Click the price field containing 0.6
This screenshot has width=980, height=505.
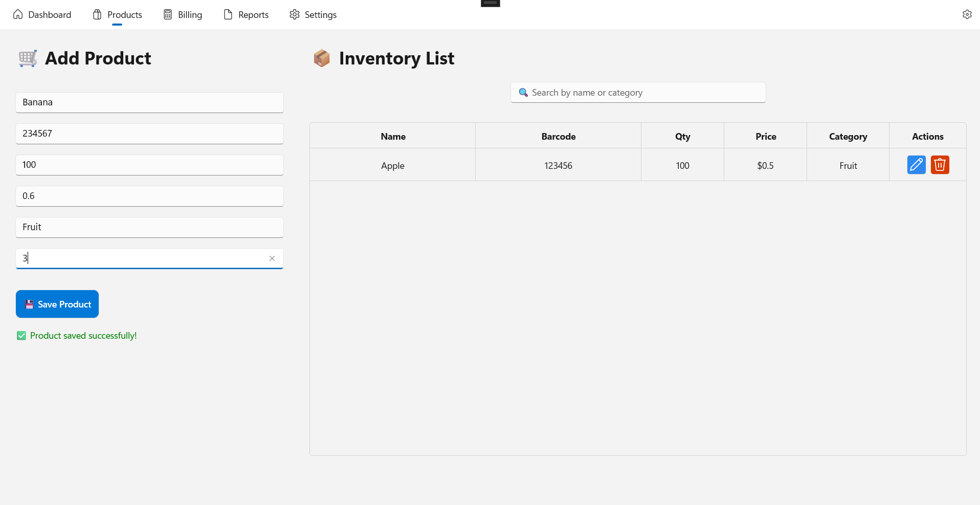coord(149,196)
